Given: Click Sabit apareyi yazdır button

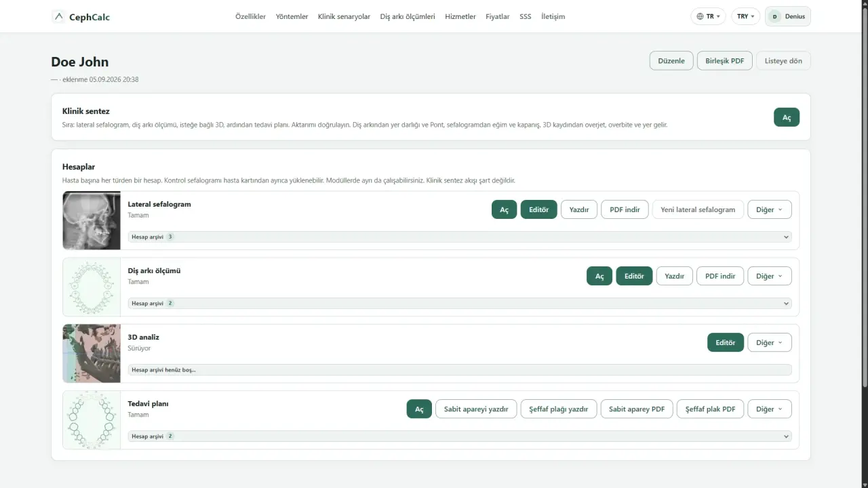Looking at the screenshot, I should (x=476, y=409).
